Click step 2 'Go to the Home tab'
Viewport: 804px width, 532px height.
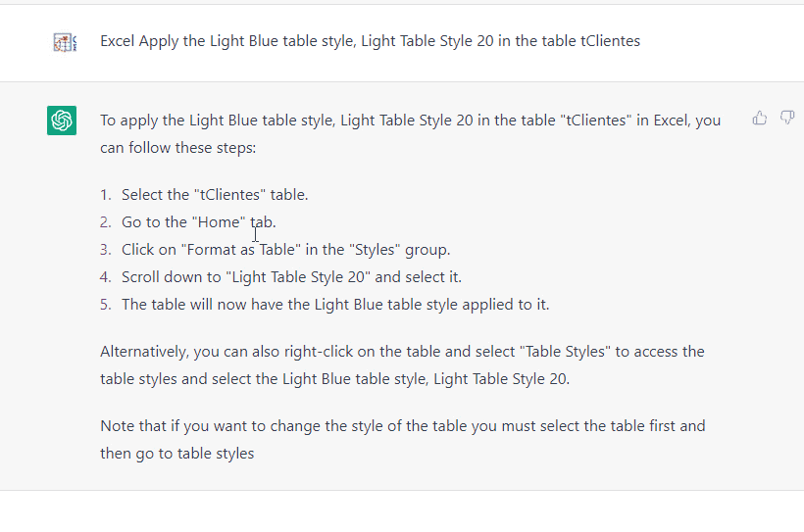click(x=198, y=222)
